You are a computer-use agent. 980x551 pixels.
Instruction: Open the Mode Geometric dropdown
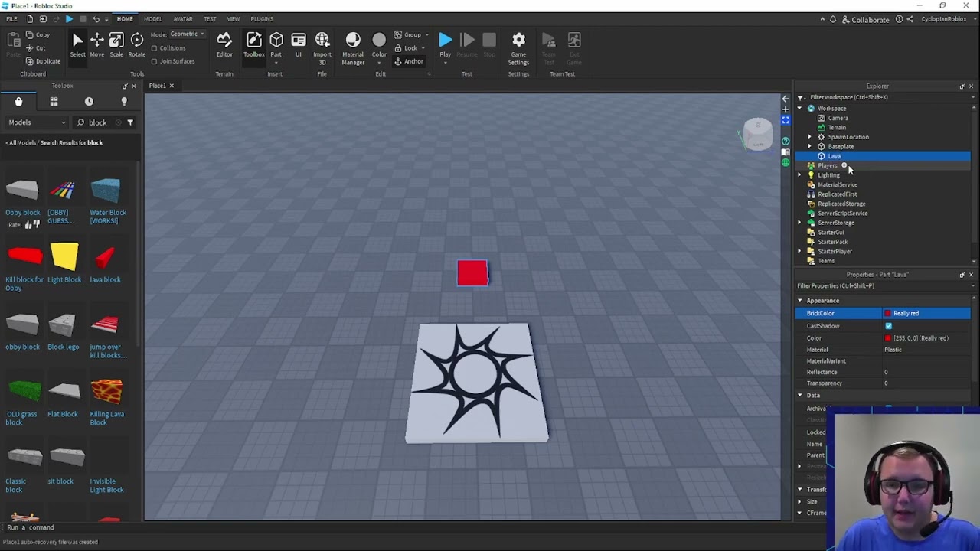coord(188,34)
